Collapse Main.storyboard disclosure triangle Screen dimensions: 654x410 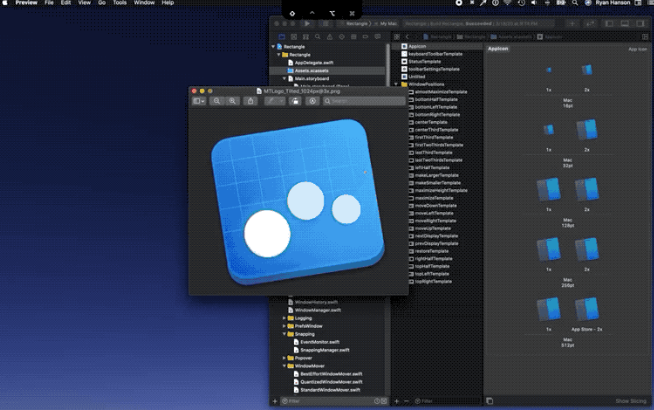(x=284, y=78)
